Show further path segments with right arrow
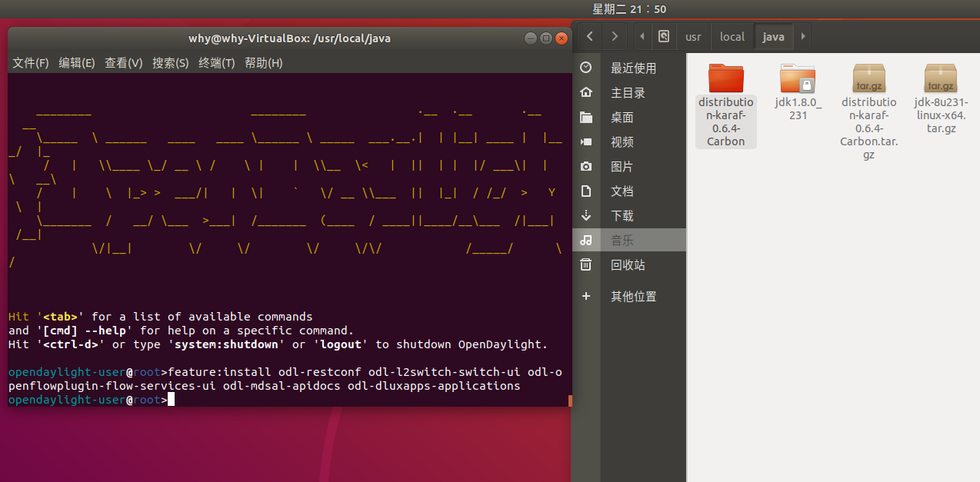This screenshot has width=980, height=482. coord(802,36)
